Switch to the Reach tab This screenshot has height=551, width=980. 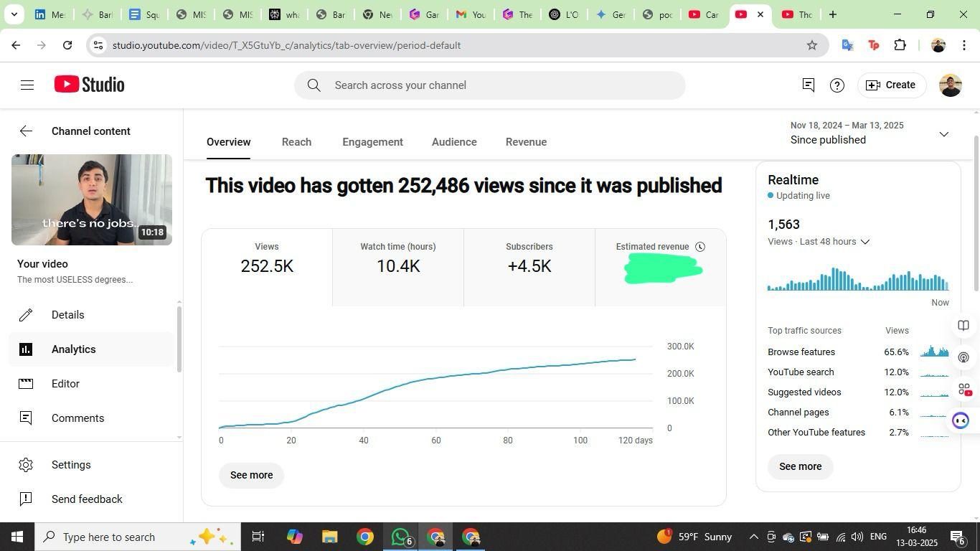pyautogui.click(x=296, y=142)
